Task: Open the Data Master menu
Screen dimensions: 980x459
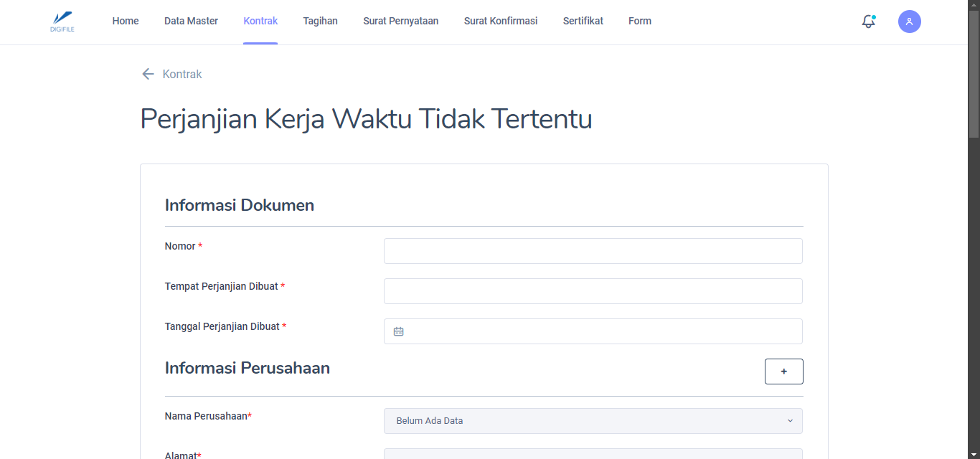Action: [x=191, y=21]
